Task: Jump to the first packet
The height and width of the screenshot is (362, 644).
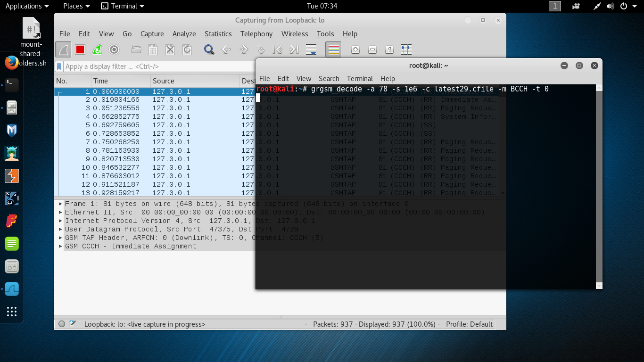Action: tap(277, 49)
